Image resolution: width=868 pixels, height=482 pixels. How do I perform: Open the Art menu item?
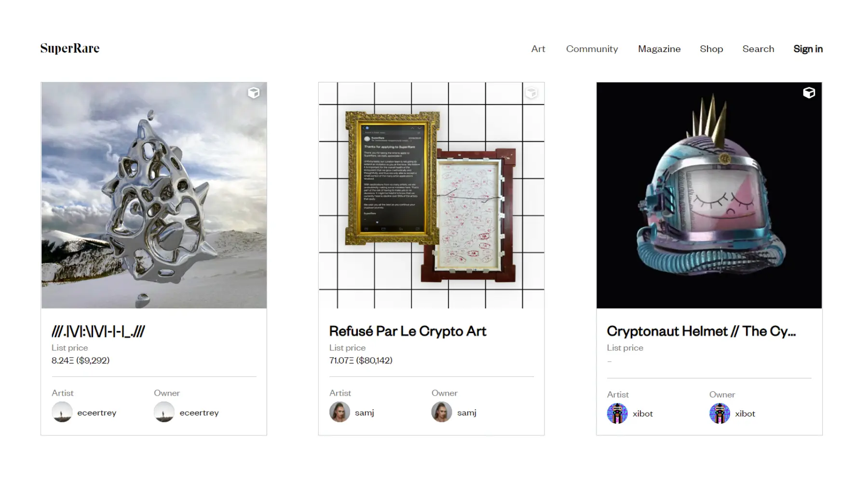pos(538,49)
